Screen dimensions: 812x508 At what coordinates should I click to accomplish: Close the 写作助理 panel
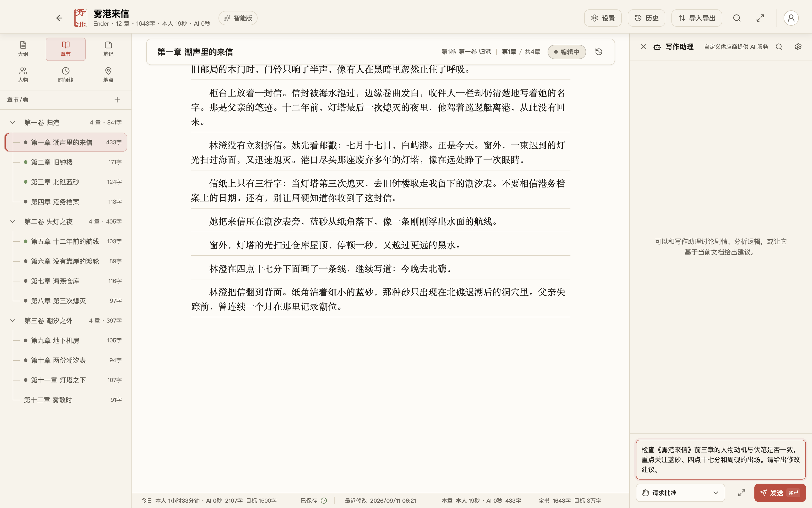click(643, 47)
